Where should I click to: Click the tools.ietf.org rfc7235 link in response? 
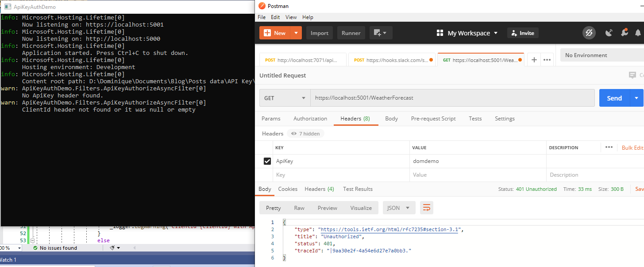(390, 229)
